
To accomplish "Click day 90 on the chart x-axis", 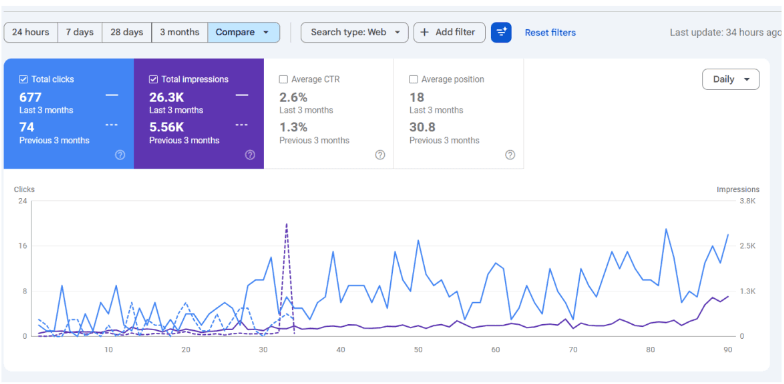I will [728, 350].
